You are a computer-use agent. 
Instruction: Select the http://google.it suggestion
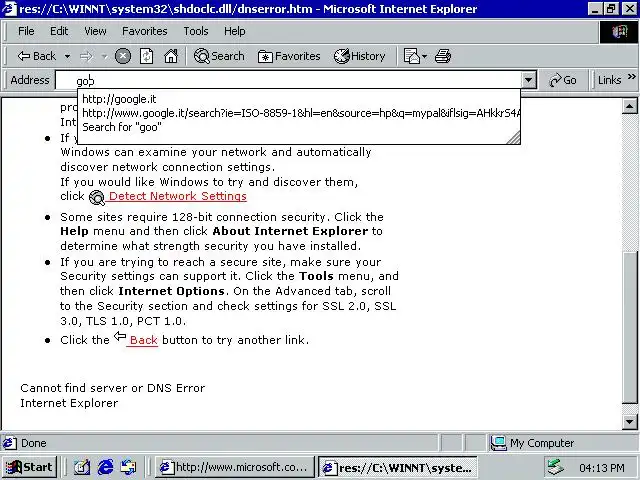point(299,99)
